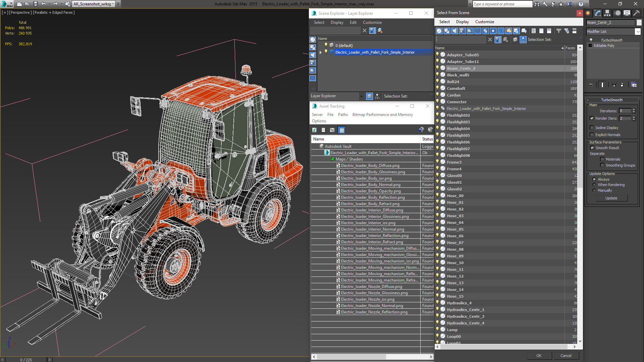
Task: Open Select menu in Select From Scene
Action: [444, 22]
